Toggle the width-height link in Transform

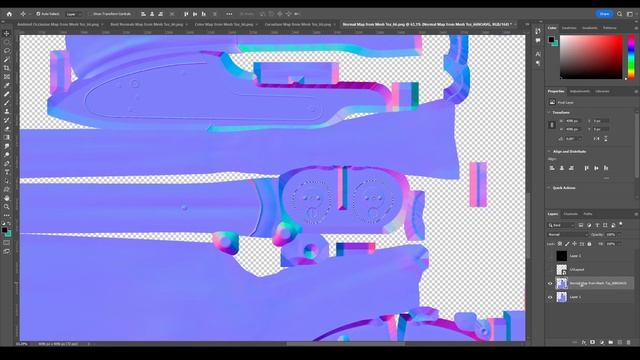tap(552, 125)
